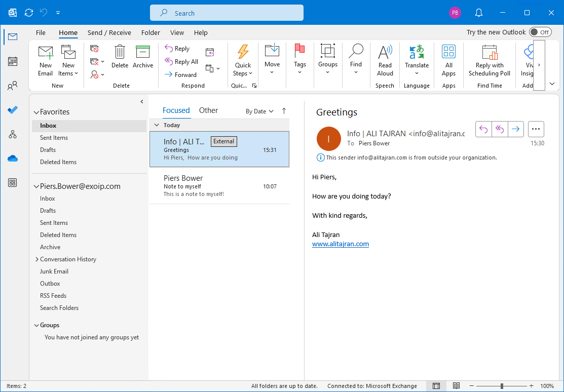Open the To Do checkmark icon

point(13,110)
